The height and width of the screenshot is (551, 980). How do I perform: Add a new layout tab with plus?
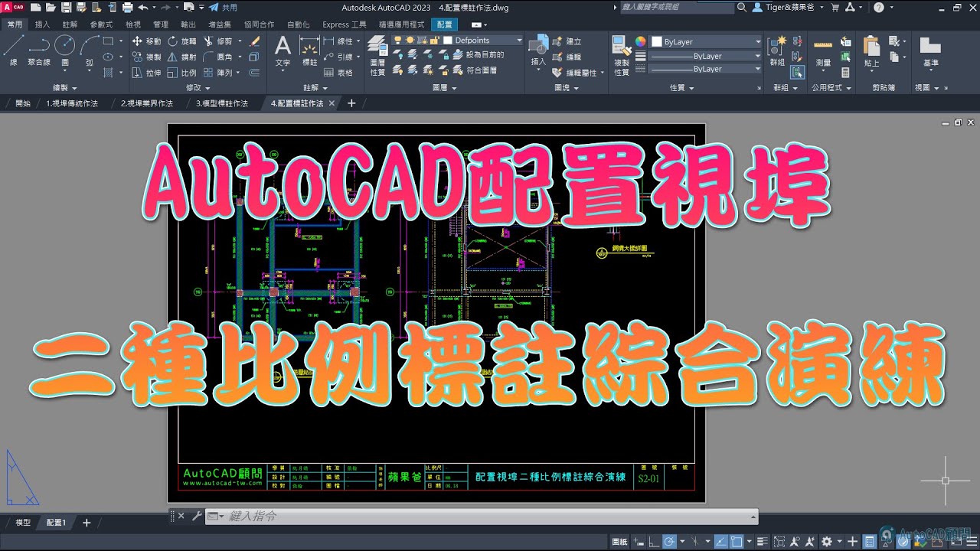(87, 523)
